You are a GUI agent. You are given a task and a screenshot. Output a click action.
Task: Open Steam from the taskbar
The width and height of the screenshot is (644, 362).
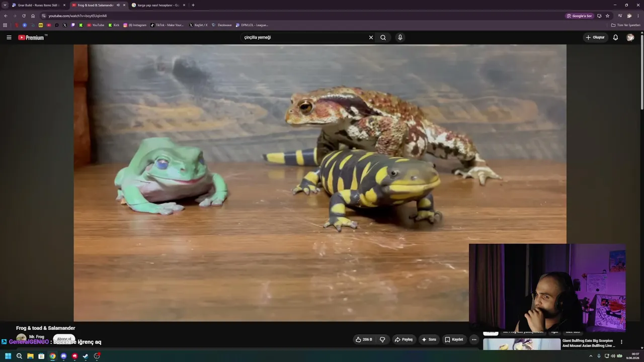pos(86,356)
